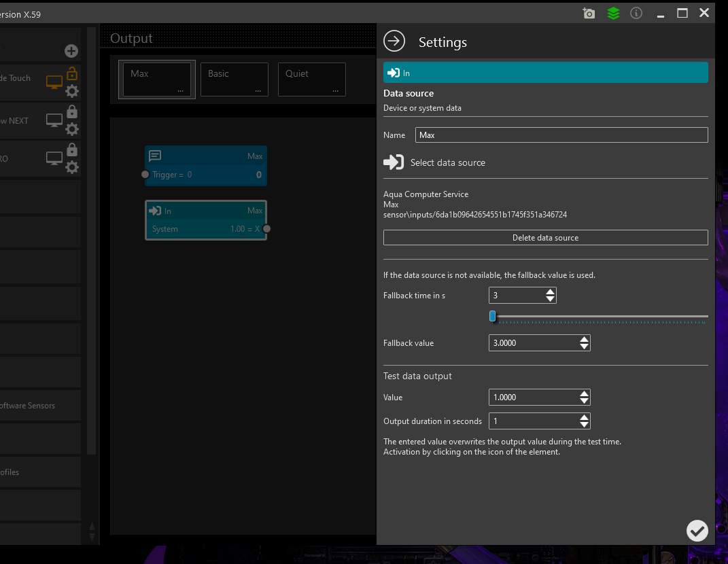This screenshot has width=728, height=564.
Task: Select the Basic output tab
Action: (x=234, y=80)
